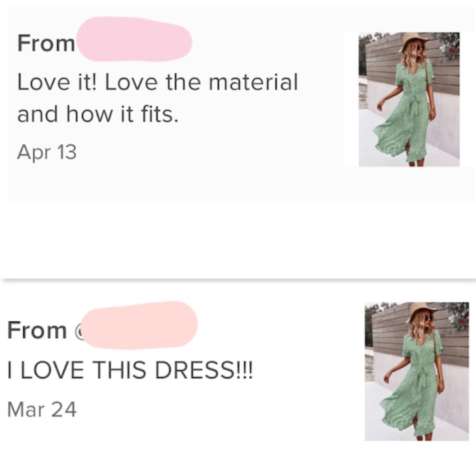The height and width of the screenshot is (476, 476).
Task: Click the "and how it fits." line
Action: 98,114
